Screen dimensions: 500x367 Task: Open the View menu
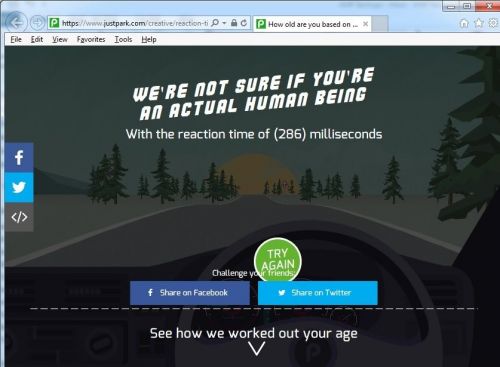pos(60,39)
